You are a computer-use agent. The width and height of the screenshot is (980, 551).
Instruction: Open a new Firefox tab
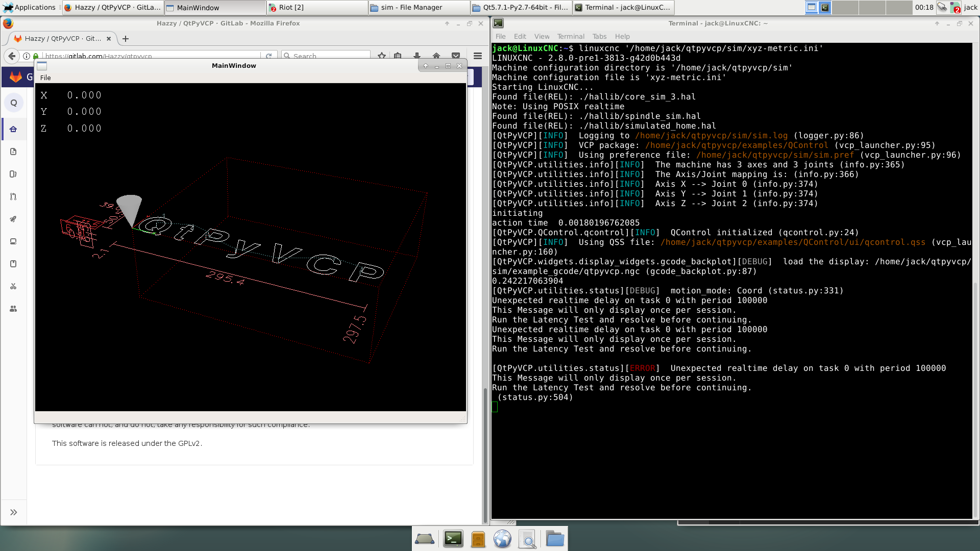tap(126, 39)
